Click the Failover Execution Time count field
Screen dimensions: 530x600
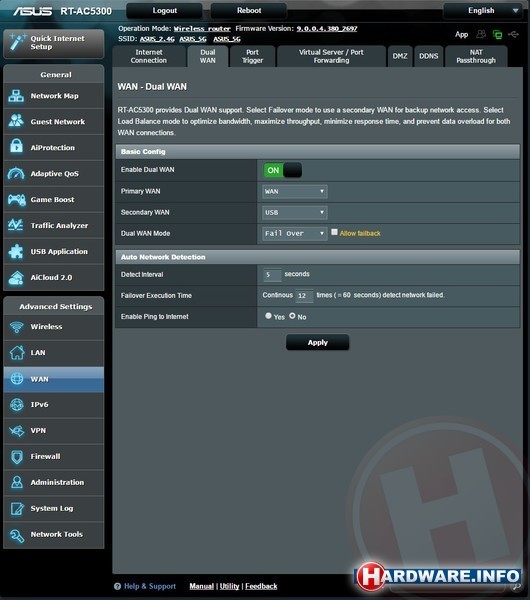click(304, 296)
